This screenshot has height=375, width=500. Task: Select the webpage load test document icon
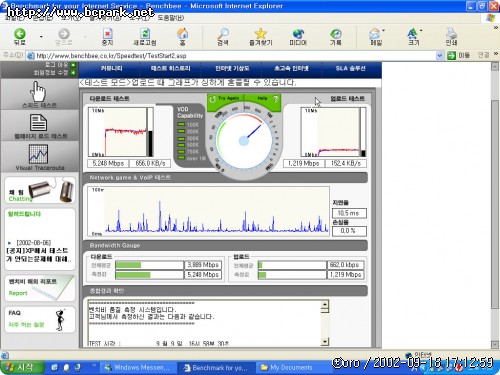[x=38, y=123]
